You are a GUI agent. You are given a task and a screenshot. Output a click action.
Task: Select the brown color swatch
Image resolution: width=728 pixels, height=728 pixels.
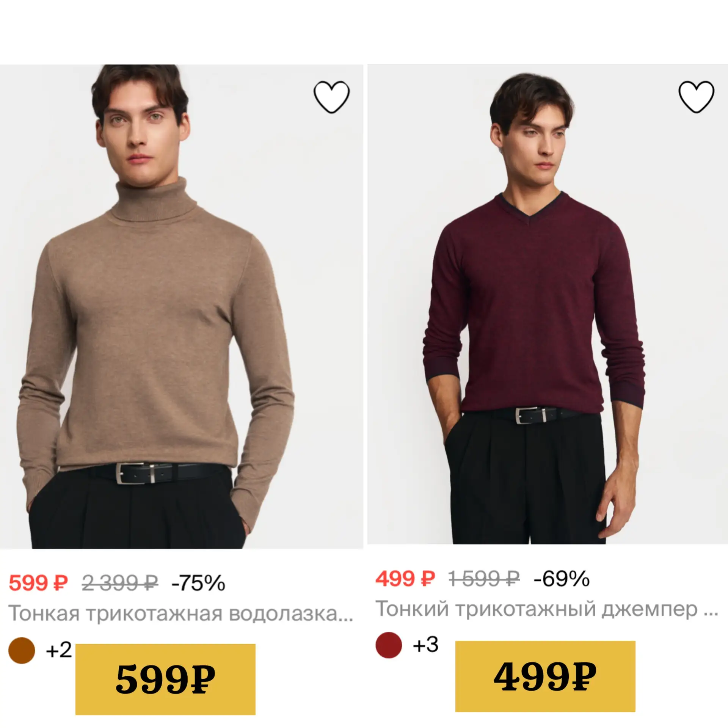pos(22,650)
